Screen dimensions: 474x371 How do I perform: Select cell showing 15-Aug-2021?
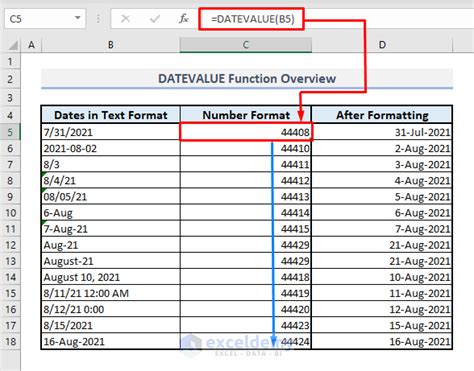point(382,325)
